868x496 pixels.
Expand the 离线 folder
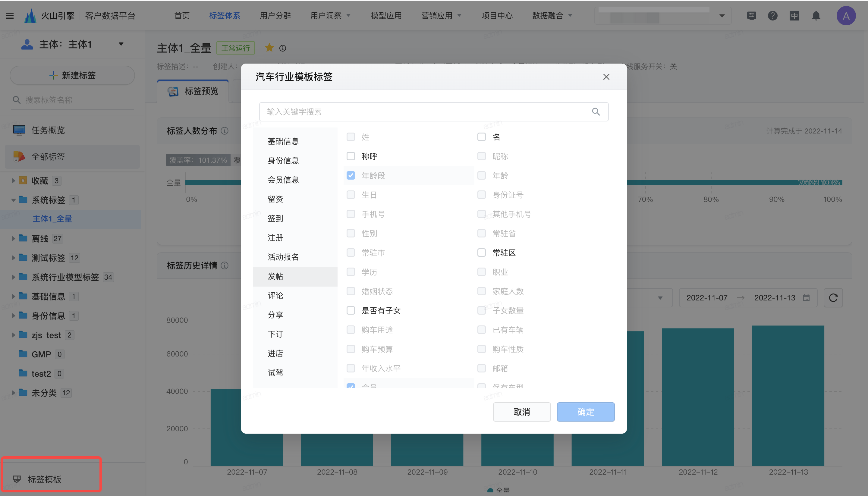click(13, 238)
